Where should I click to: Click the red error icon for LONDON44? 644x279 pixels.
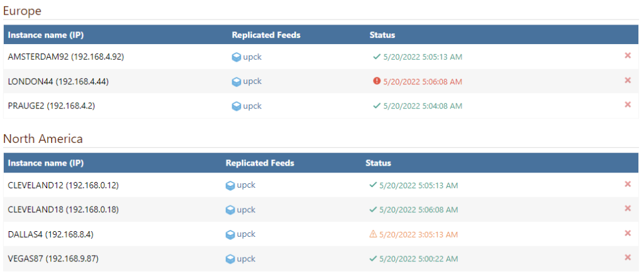377,81
